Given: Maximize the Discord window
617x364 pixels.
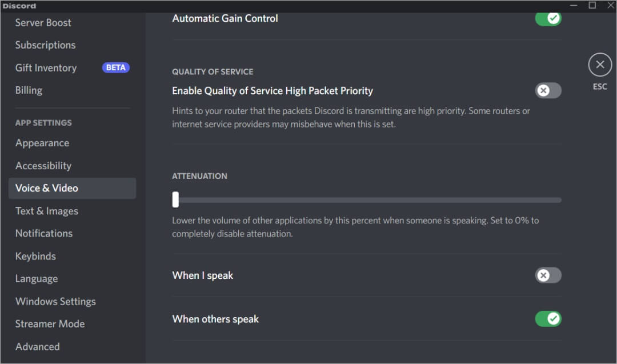Looking at the screenshot, I should (592, 5).
